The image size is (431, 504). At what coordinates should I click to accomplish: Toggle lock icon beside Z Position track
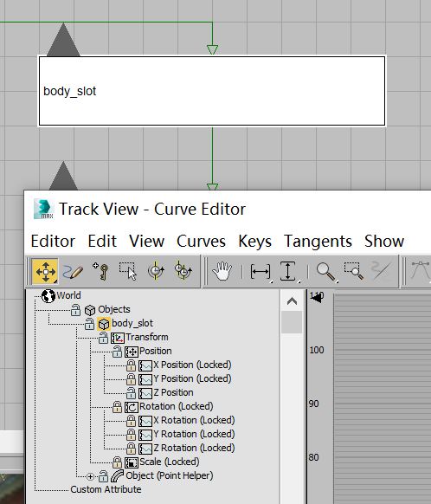tap(131, 393)
